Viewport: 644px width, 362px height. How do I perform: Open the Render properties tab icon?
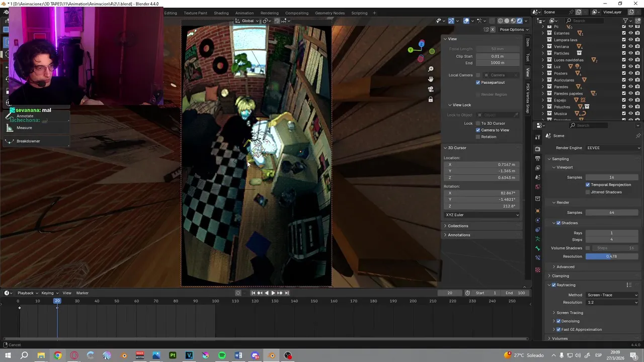pyautogui.click(x=537, y=149)
